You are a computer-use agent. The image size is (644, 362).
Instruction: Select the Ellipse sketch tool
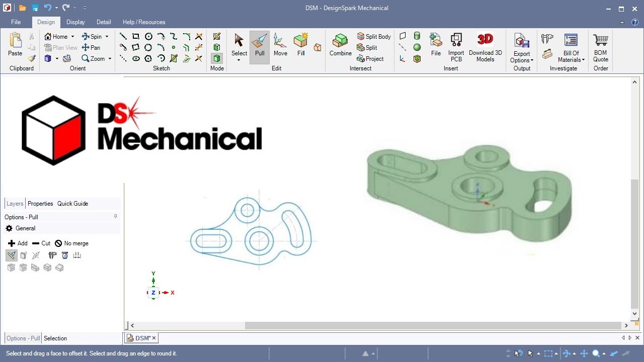(x=136, y=58)
